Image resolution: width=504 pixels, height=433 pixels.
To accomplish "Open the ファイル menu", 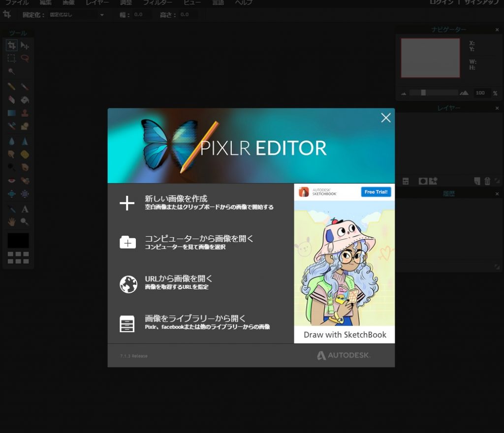I will point(17,2).
